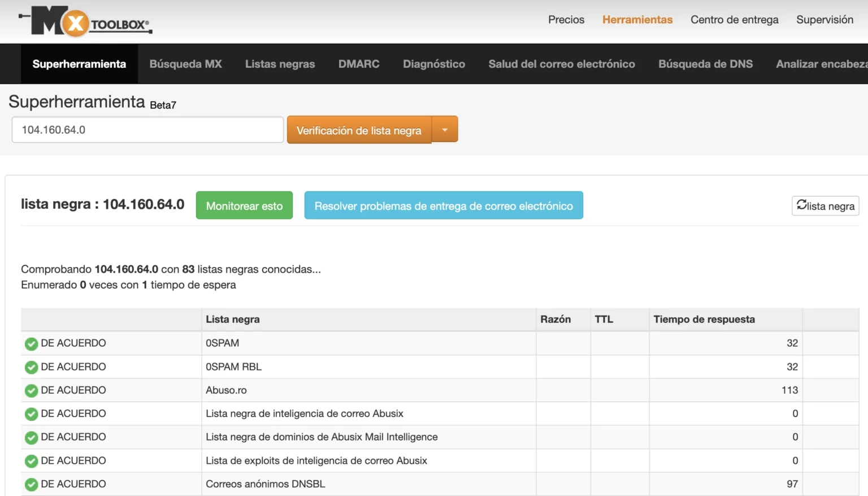
Task: Open Búsqueda de DNS tab
Action: [705, 64]
